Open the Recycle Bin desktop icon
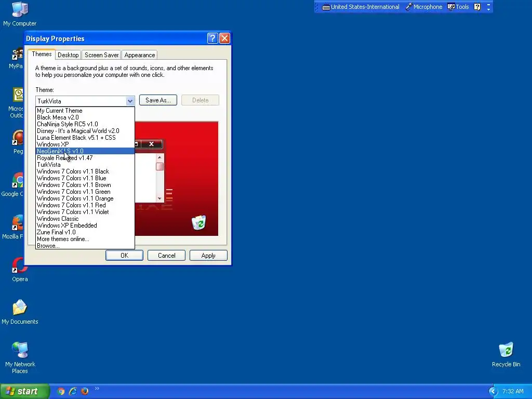Image resolution: width=532 pixels, height=399 pixels. [506, 355]
